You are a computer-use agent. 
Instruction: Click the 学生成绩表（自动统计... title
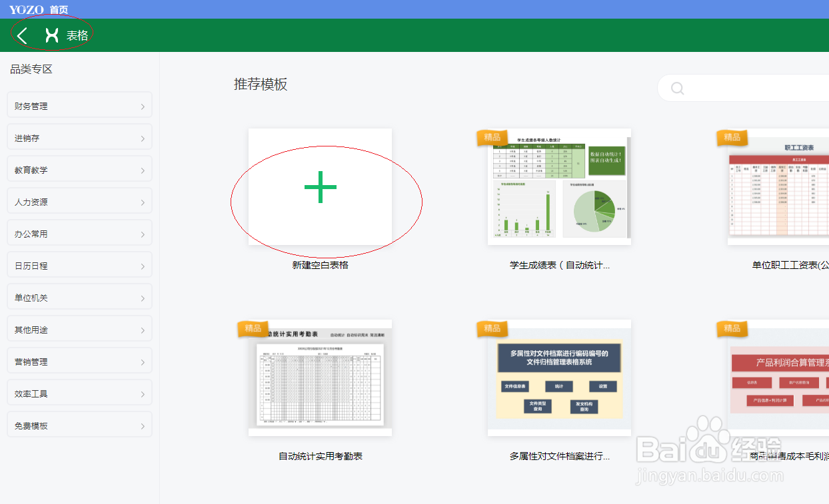[x=560, y=265]
